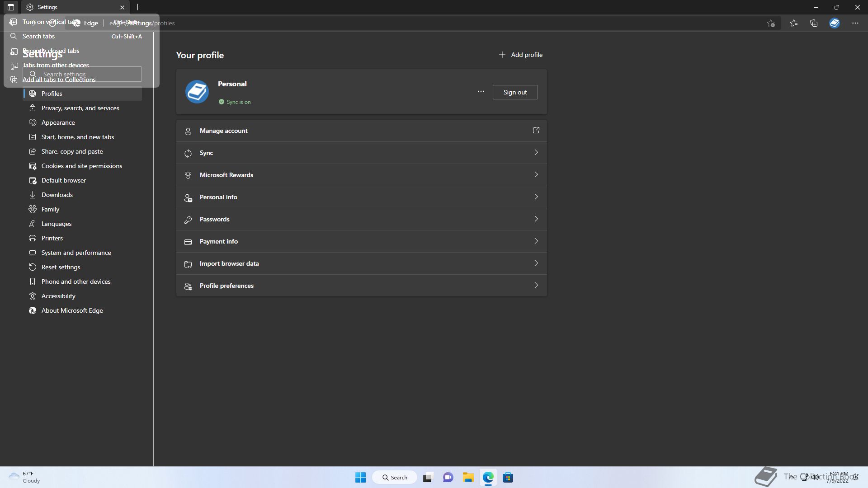
Task: Close the Settings tab
Action: coord(122,7)
